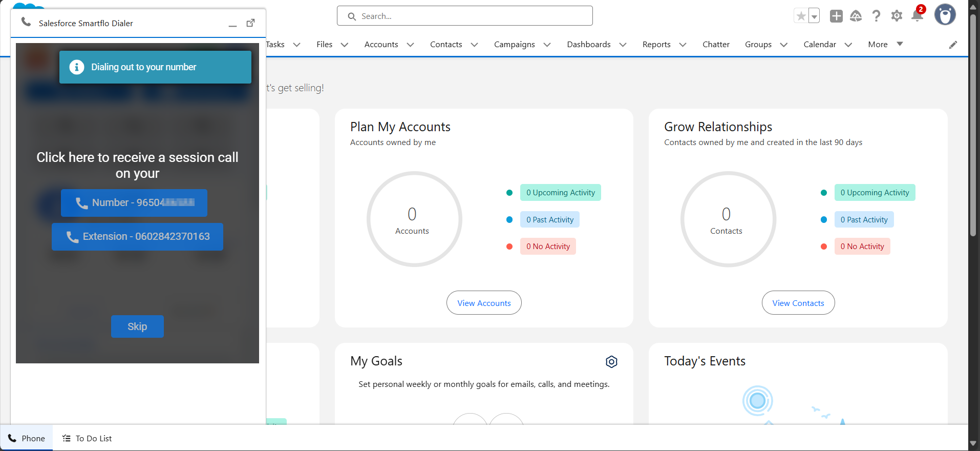Select Accounts 0 No Activity badge
980x451 pixels.
coord(548,247)
